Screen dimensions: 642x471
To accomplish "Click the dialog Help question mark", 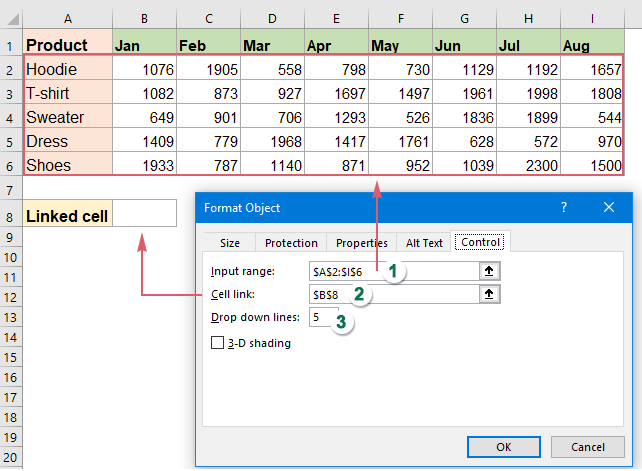I will point(564,207).
